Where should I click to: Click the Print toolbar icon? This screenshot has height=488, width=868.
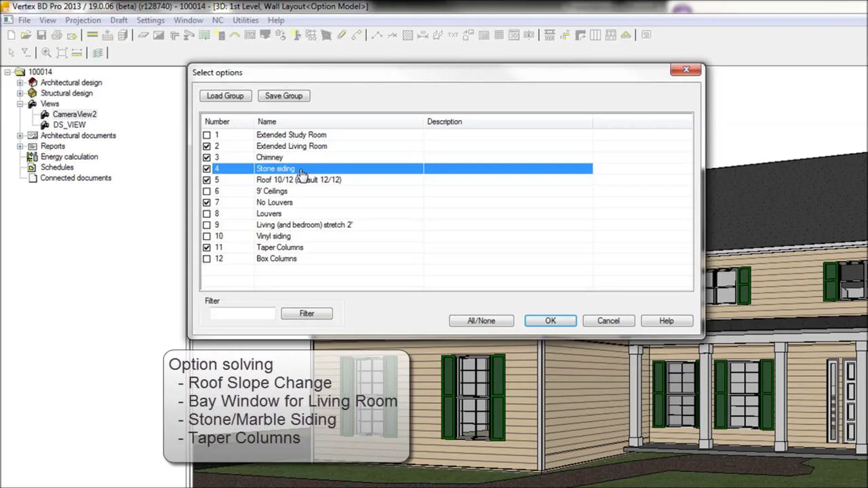56,35
